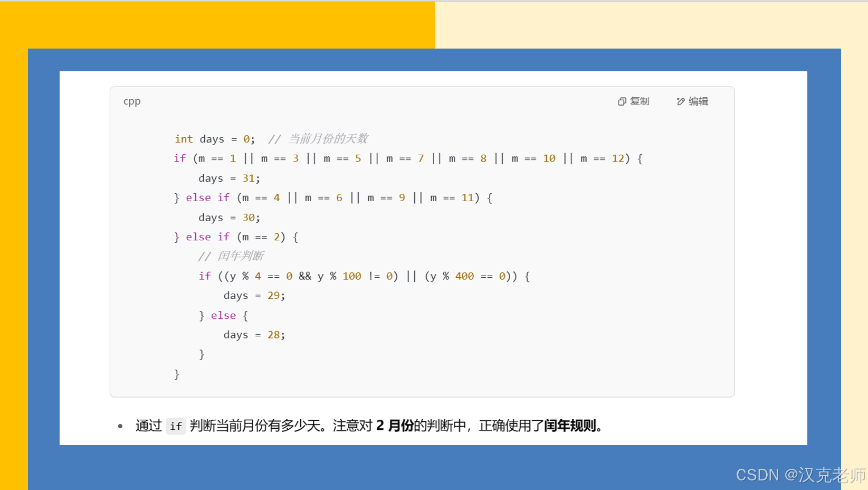Click code line 'int days = 0;'
Image resolution: width=868 pixels, height=490 pixels.
click(x=215, y=139)
